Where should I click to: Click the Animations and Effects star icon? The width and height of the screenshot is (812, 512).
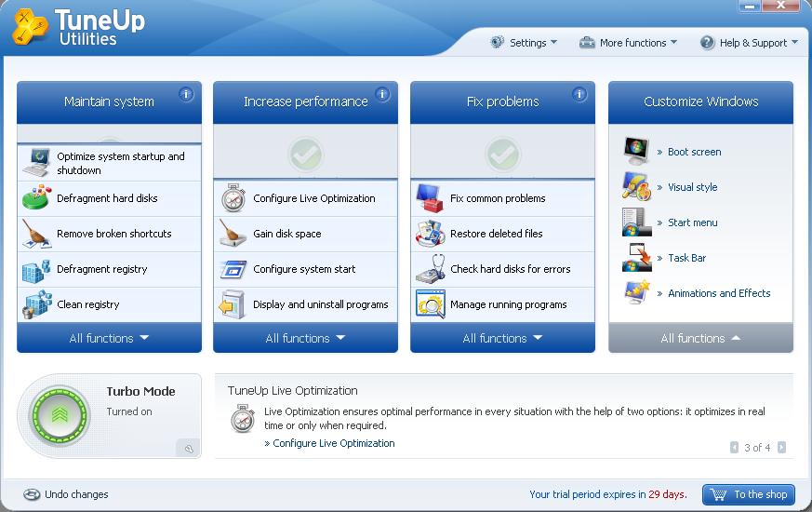coord(636,292)
